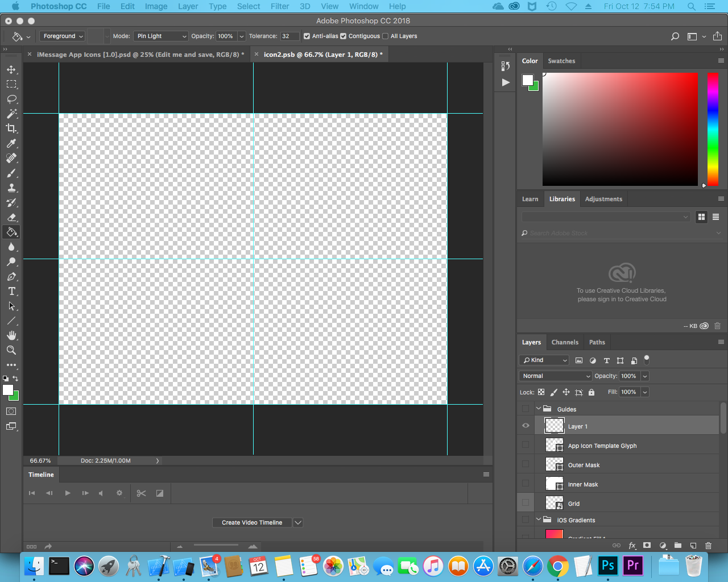This screenshot has height=582, width=728.
Task: Select the Move tool
Action: [11, 69]
